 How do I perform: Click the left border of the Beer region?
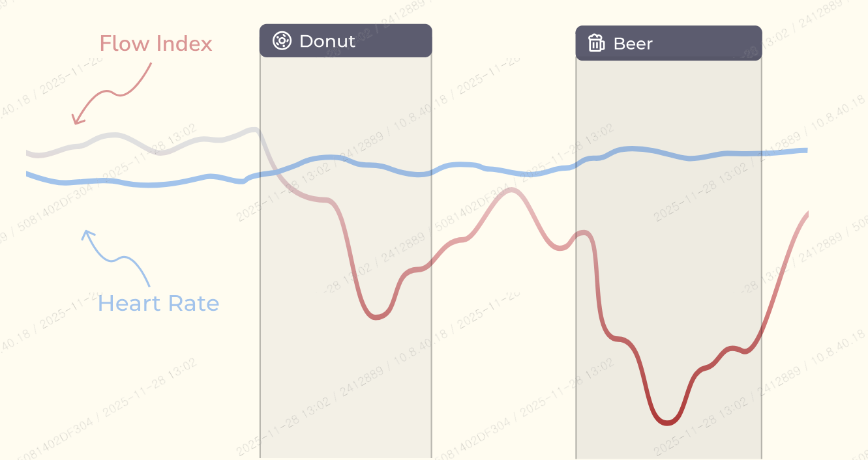(x=576, y=259)
